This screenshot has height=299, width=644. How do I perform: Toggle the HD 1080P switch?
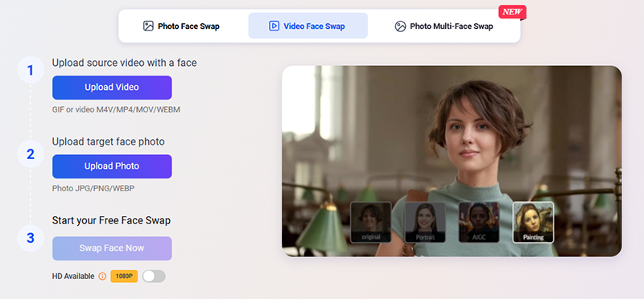[x=154, y=276]
